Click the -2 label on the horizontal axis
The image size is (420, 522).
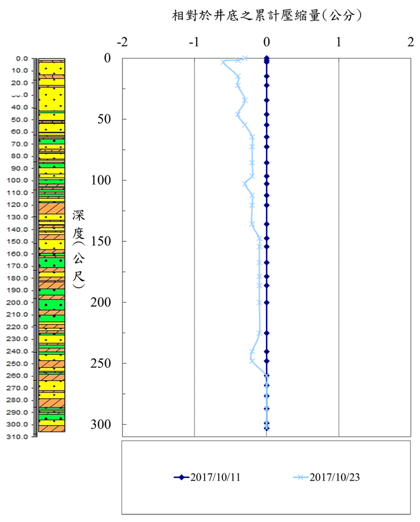tap(122, 42)
